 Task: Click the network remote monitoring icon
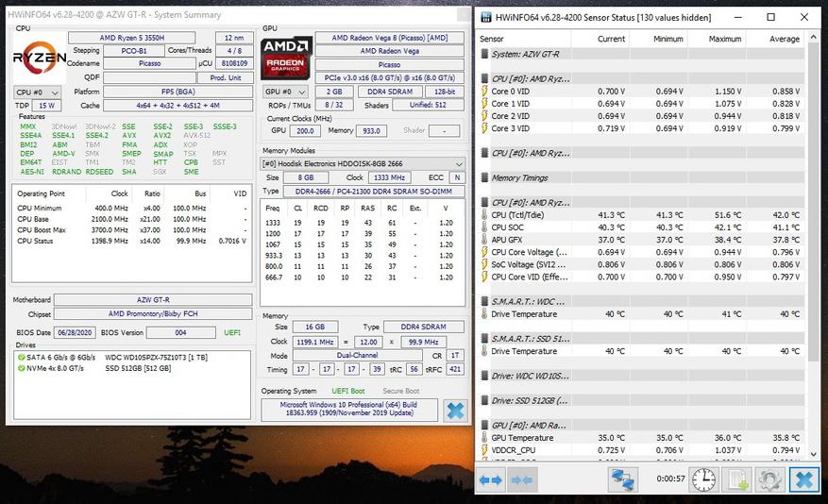click(x=622, y=479)
